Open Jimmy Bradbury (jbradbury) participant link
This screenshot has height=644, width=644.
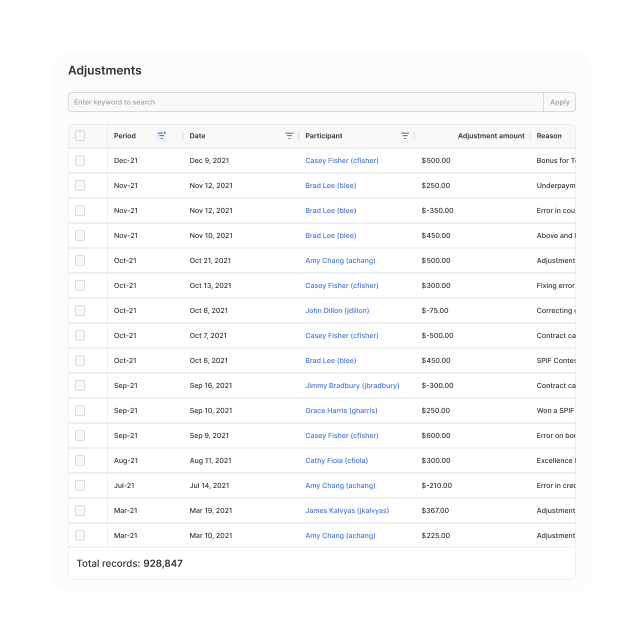click(352, 385)
